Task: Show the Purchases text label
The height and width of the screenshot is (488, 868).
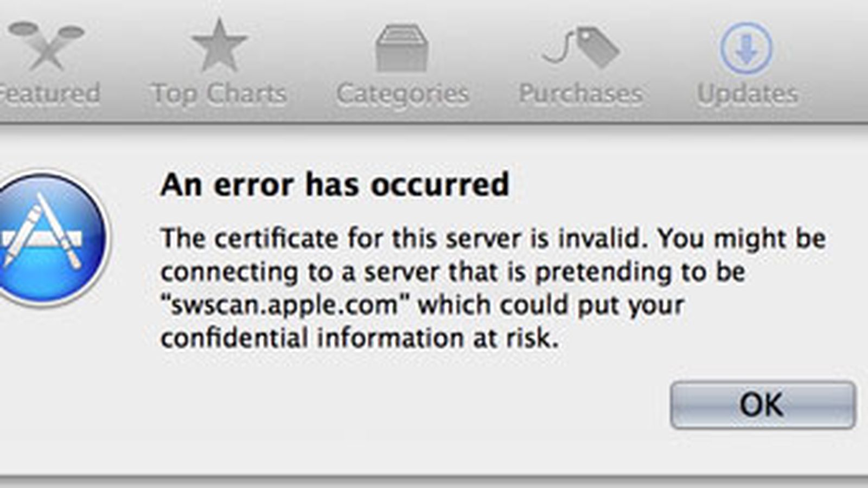Action: pos(580,93)
